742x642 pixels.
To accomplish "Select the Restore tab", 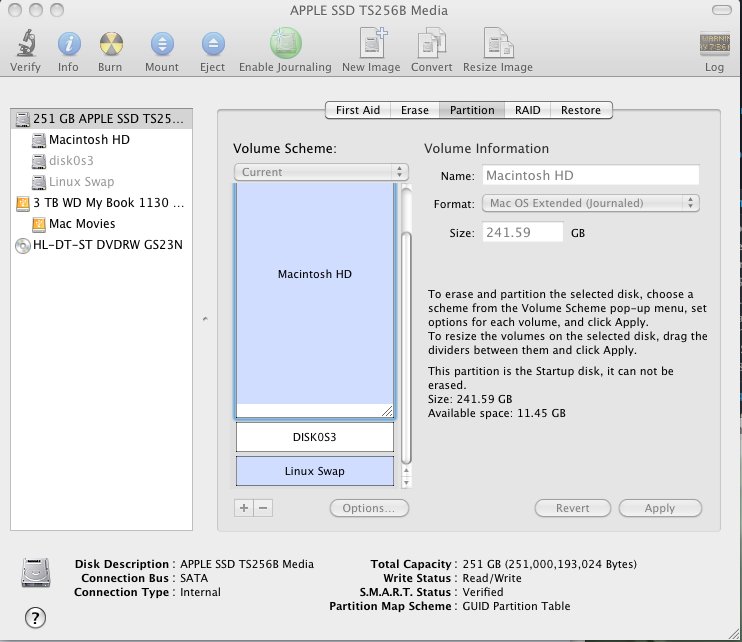I will (x=580, y=110).
